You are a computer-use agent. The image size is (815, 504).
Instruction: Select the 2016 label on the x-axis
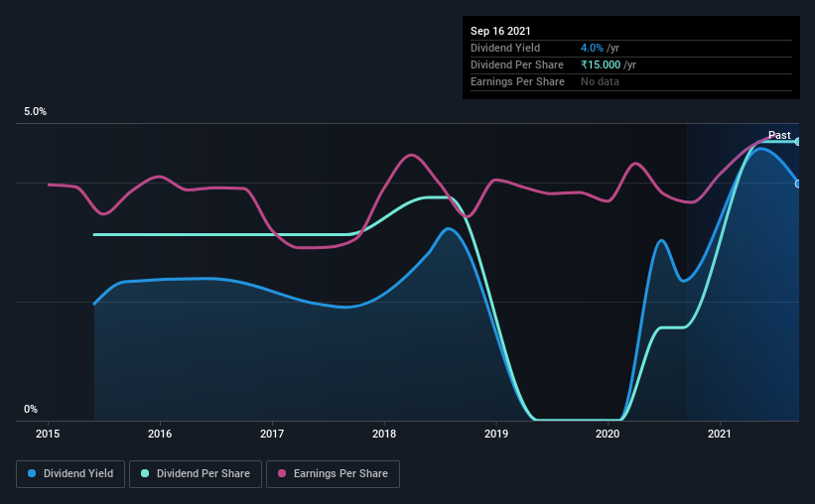(x=160, y=434)
